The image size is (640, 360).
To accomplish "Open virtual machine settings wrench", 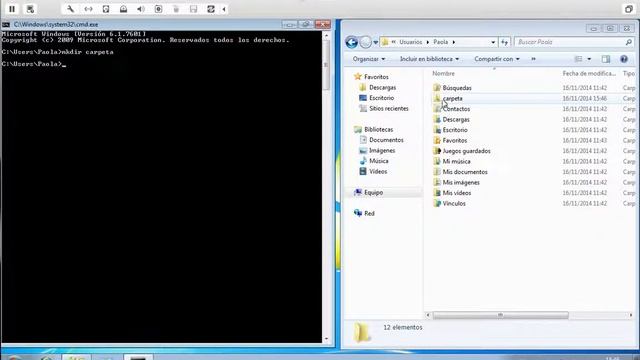I will 70,9.
